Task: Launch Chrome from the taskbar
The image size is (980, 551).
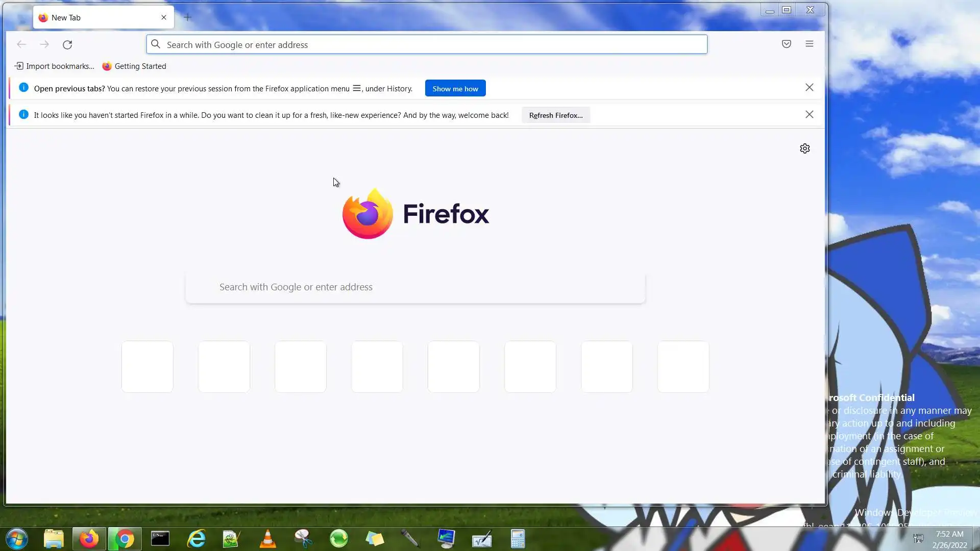Action: click(125, 539)
